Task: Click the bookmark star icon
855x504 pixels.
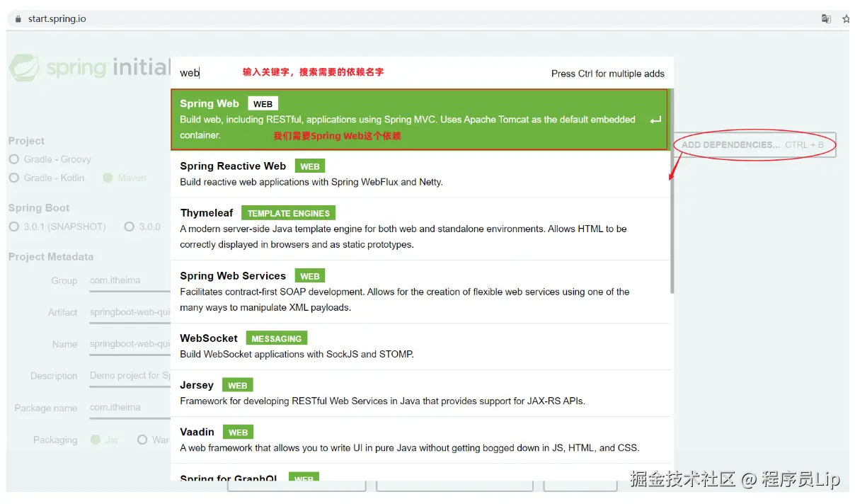Action: [x=846, y=19]
